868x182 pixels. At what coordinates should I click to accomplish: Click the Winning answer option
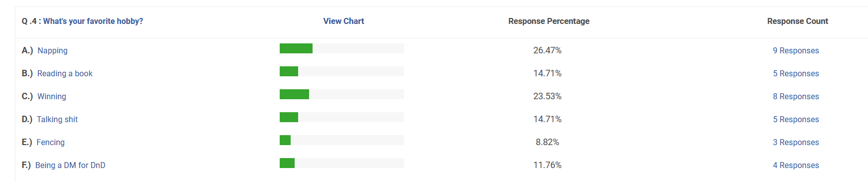click(x=52, y=96)
